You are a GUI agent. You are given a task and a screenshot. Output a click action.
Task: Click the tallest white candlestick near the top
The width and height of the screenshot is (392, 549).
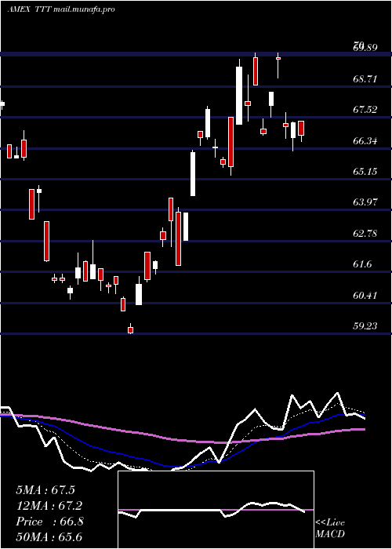pyautogui.click(x=239, y=95)
